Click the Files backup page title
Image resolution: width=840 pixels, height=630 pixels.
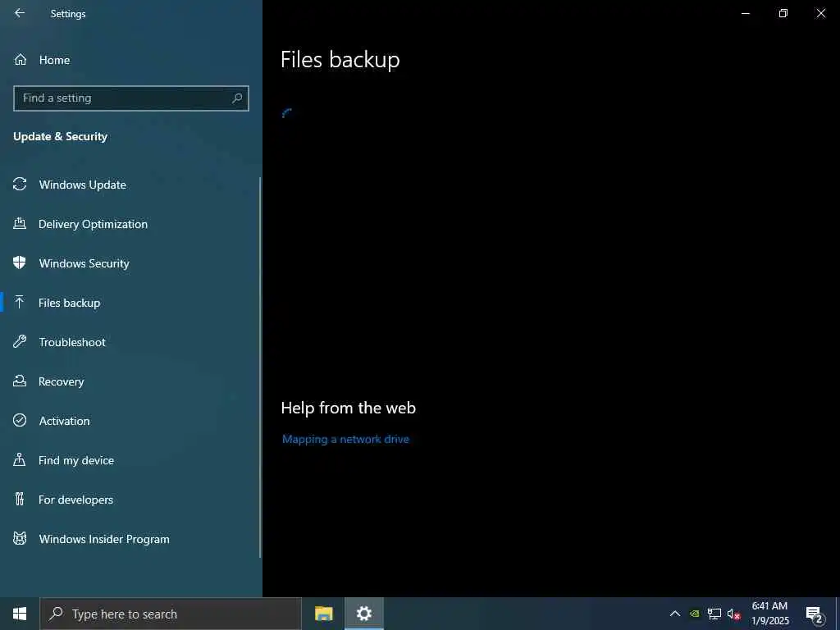pos(340,60)
